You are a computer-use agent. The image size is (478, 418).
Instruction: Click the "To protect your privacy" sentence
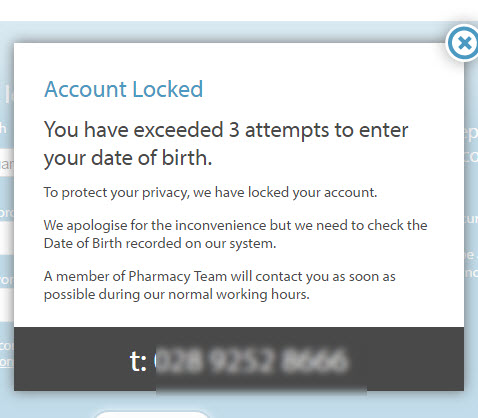pyautogui.click(x=210, y=193)
